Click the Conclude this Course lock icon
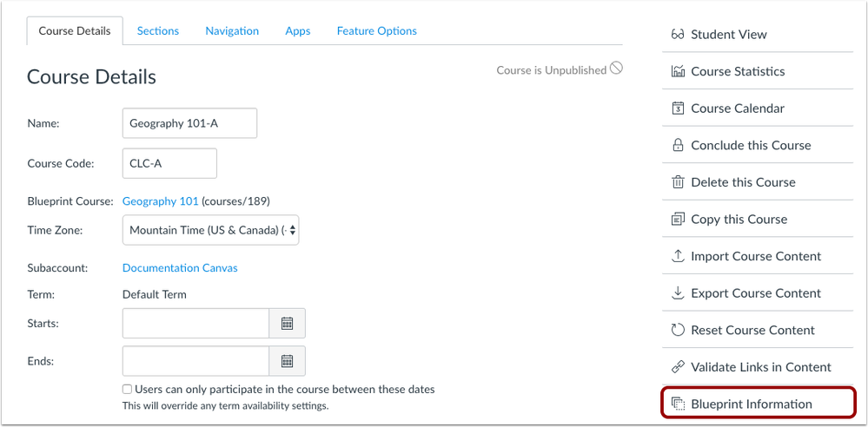The width and height of the screenshot is (868, 427). pyautogui.click(x=678, y=146)
